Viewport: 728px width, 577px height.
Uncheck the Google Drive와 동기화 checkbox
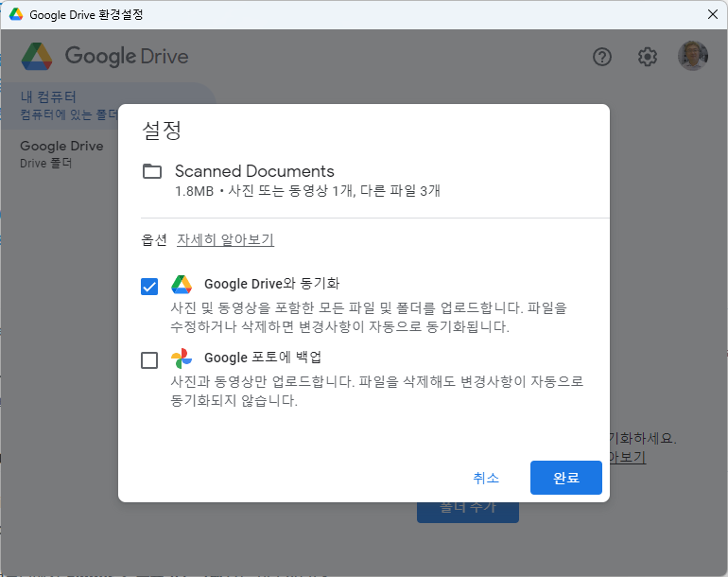(x=149, y=287)
